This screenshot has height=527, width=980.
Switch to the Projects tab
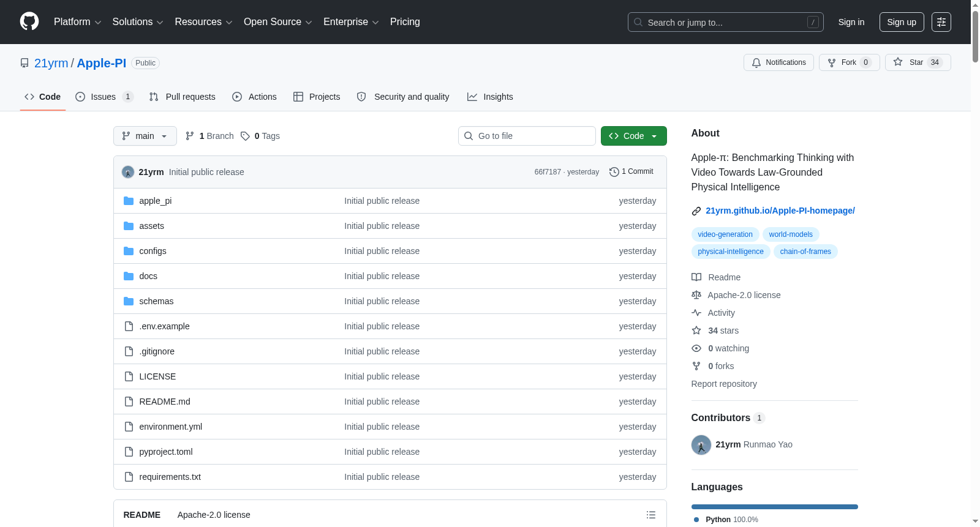click(x=317, y=97)
